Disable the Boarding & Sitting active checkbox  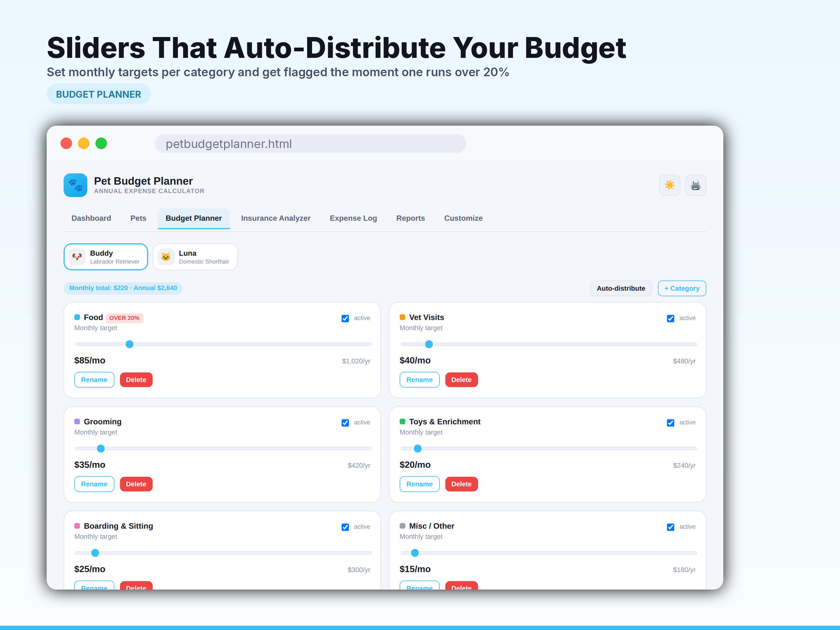(345, 527)
